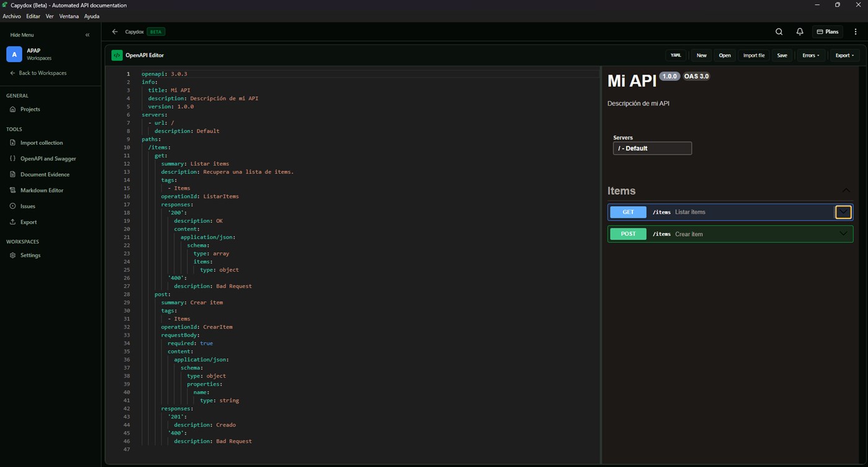
Task: Open notifications bell icon
Action: [800, 32]
